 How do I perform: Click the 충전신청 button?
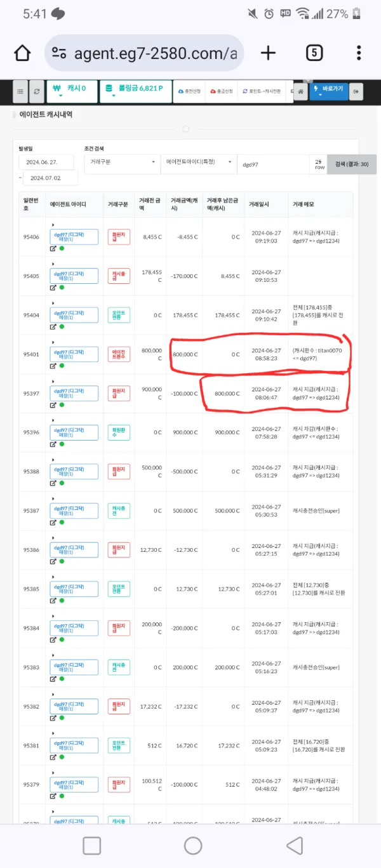189,91
